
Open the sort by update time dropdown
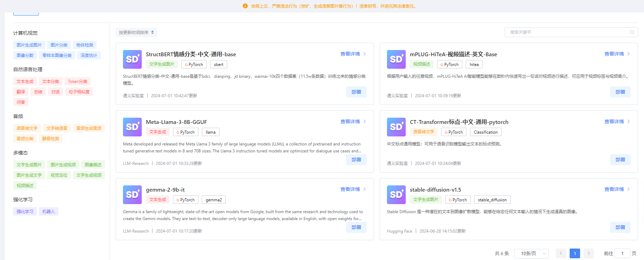[137, 32]
